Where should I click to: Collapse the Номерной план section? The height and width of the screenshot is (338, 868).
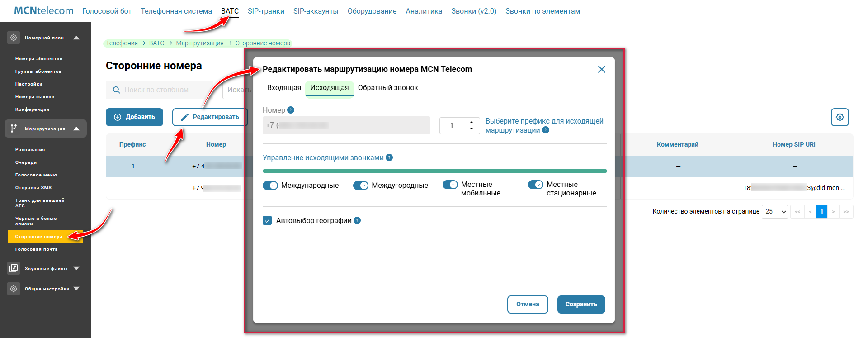76,38
